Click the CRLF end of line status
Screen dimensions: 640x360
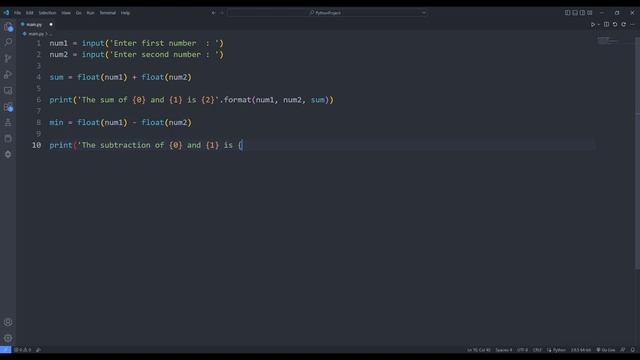[537, 350]
